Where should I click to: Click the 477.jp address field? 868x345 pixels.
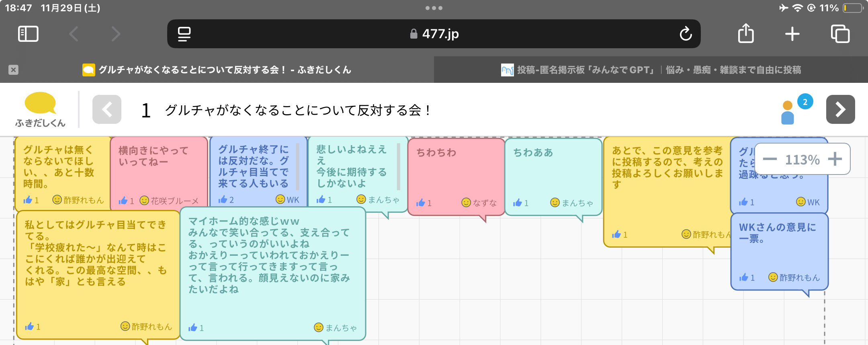click(x=434, y=34)
